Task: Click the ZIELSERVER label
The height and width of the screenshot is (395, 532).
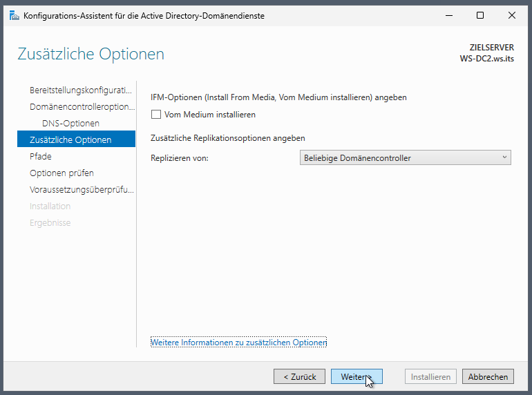Action: tap(492, 48)
